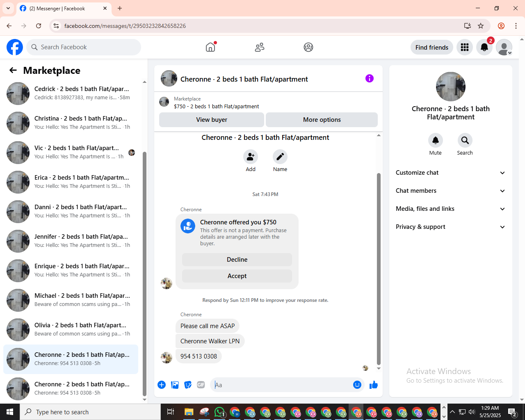Viewport: 525px width, 420px height.
Task: Open the $750 - 2 beds 1 bath listing link
Action: tap(217, 106)
